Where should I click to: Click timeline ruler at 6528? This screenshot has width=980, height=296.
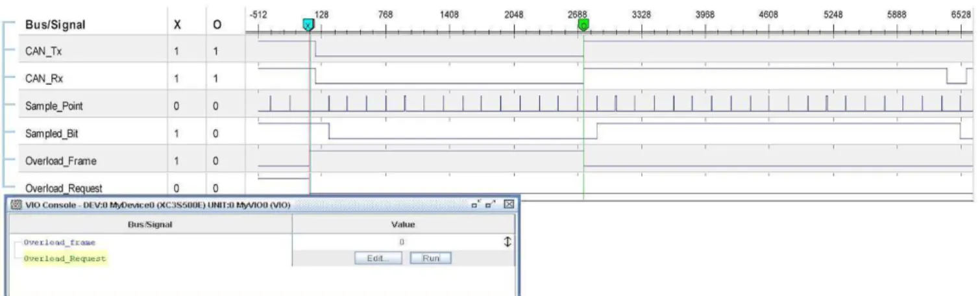[x=960, y=16]
